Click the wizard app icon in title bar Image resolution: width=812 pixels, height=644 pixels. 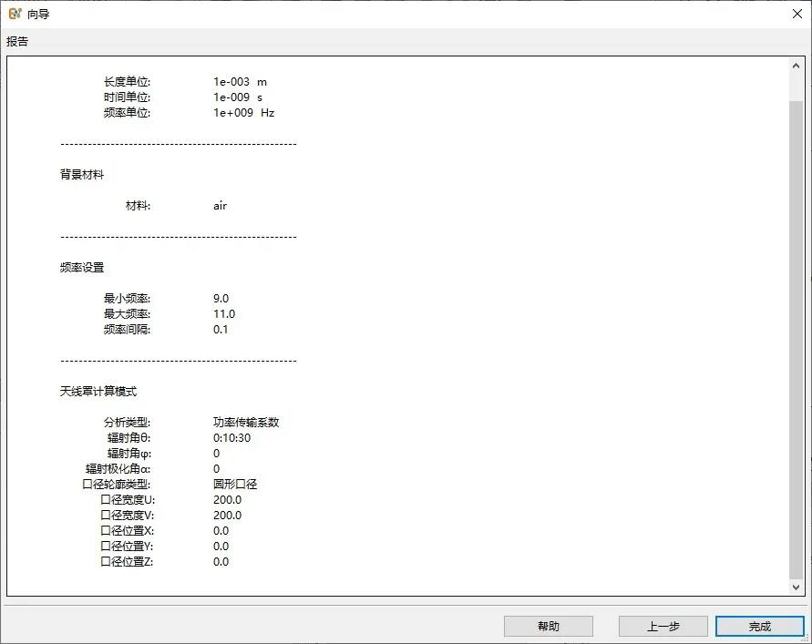tap(15, 14)
